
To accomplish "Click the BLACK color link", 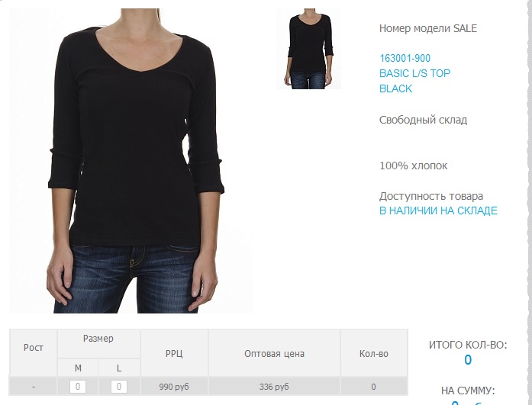I will 395,88.
